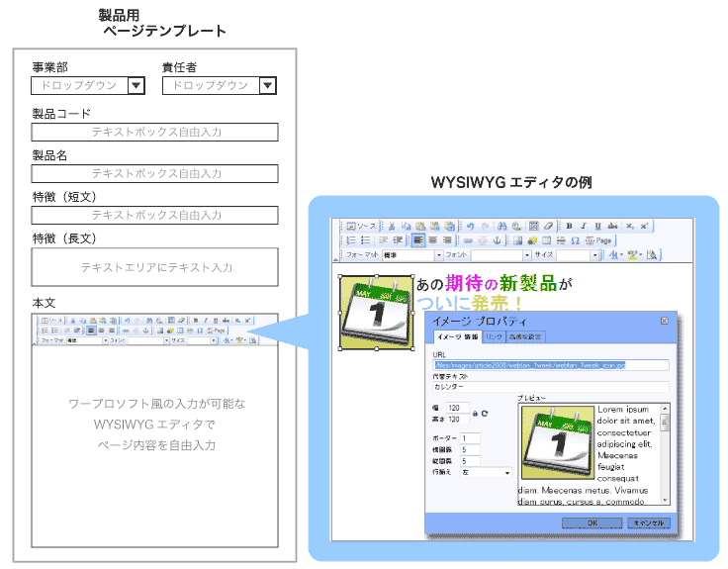Click the 本文 WYSIWYG editor body area in the template
Screen dimensions: 728x569
tap(154, 446)
